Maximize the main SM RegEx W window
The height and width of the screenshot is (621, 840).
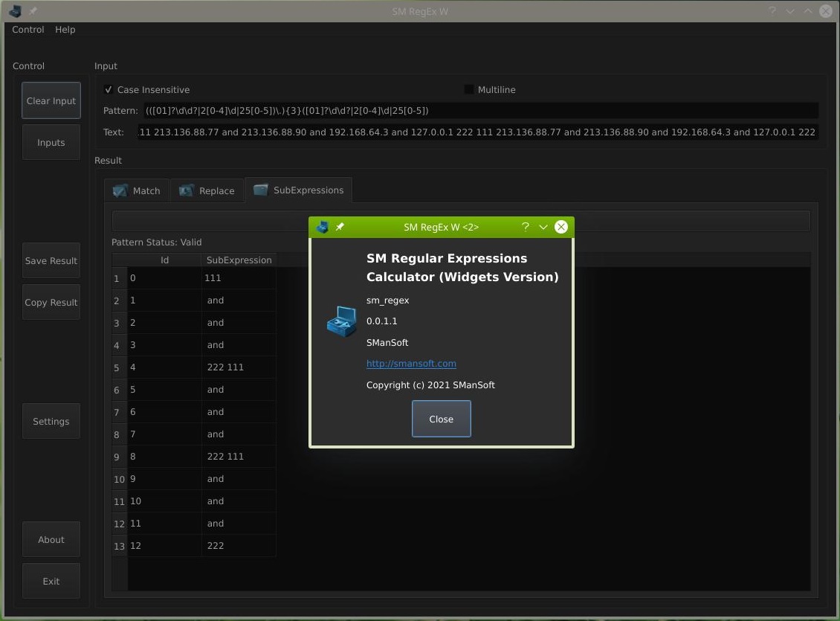coord(808,11)
